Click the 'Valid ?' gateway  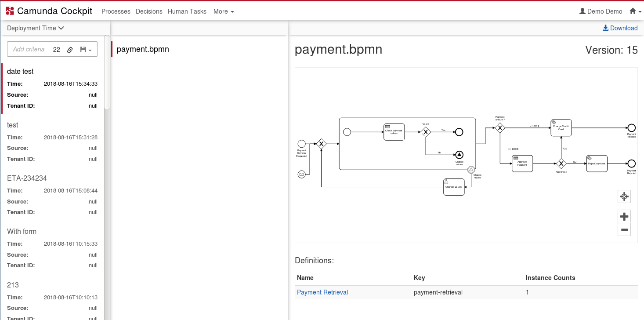[x=425, y=131]
